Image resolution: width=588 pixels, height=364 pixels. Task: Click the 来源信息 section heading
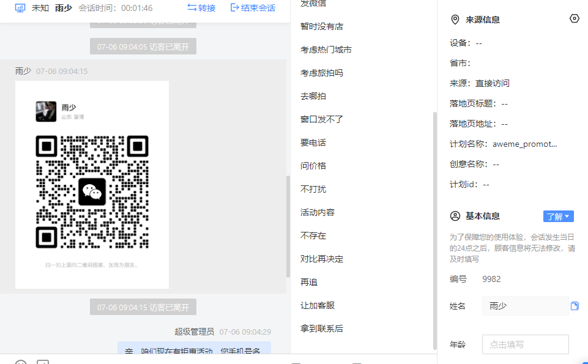tap(483, 20)
